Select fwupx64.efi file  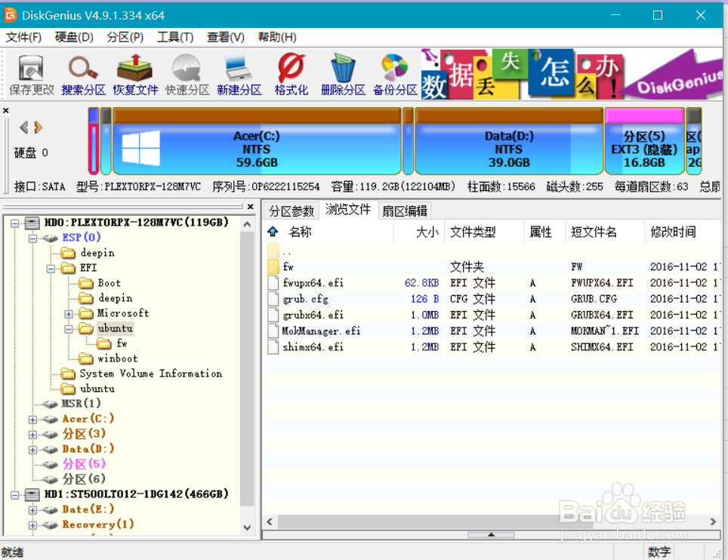(x=492, y=283)
